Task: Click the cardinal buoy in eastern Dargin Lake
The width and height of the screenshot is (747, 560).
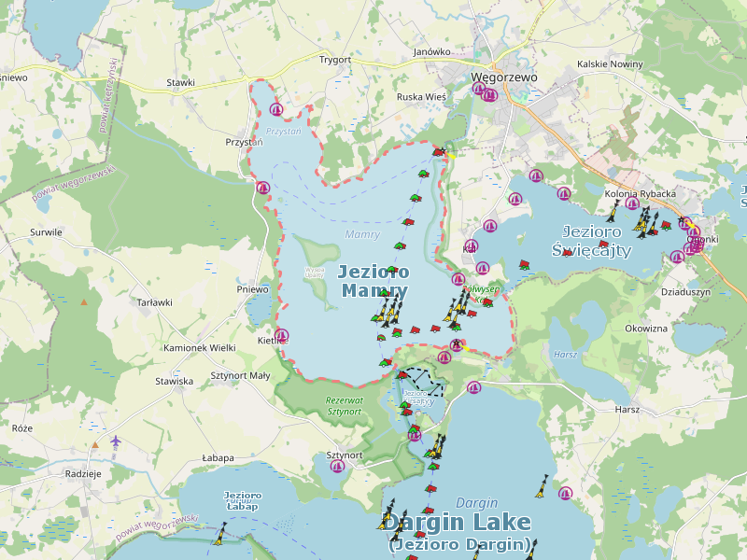Action: point(542,486)
